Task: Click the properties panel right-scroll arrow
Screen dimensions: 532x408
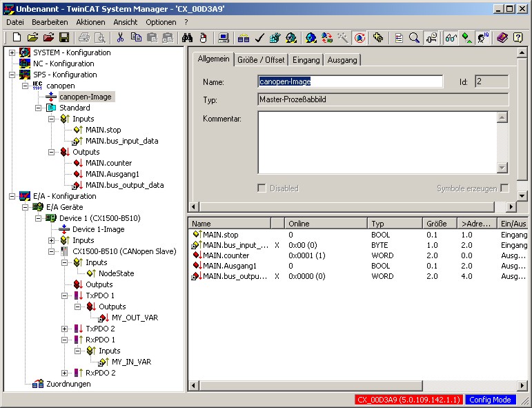Action: tap(511, 206)
